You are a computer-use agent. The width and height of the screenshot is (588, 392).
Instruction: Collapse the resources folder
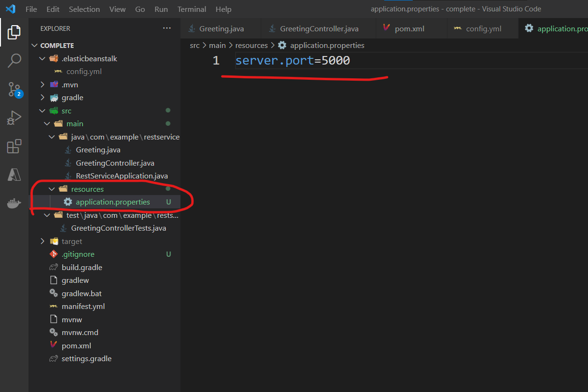tap(52, 189)
